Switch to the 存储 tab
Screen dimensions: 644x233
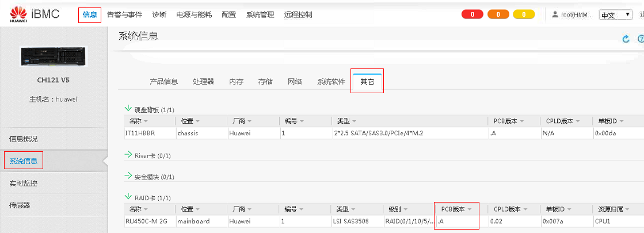coord(265,82)
